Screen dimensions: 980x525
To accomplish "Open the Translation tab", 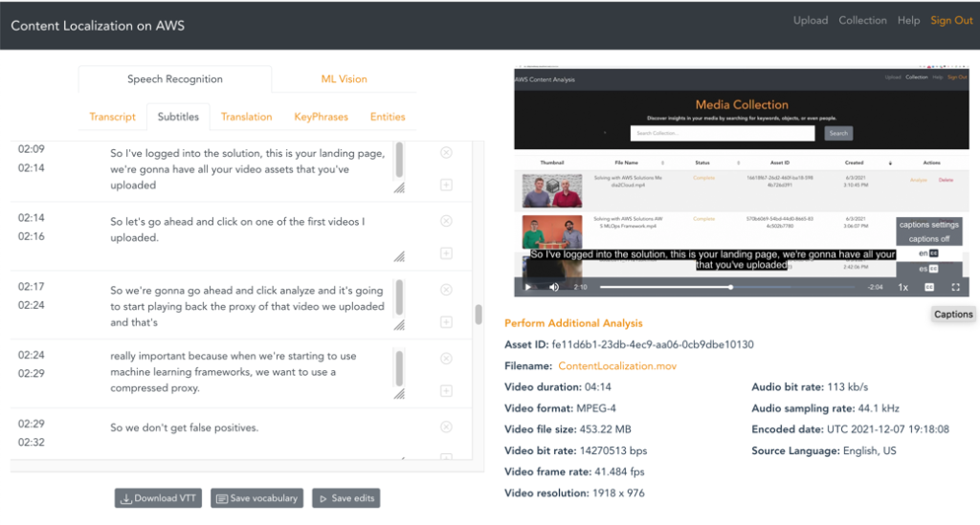I will tap(246, 117).
